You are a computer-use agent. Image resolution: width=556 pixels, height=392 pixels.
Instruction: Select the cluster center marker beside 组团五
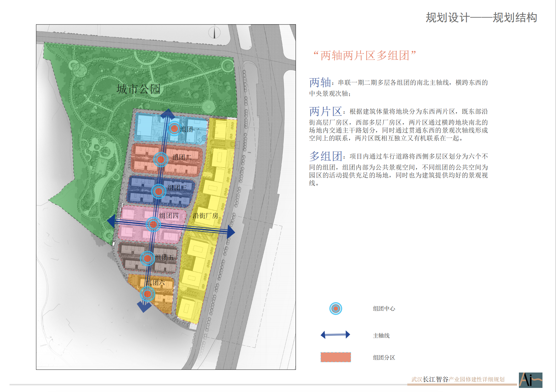147,258
